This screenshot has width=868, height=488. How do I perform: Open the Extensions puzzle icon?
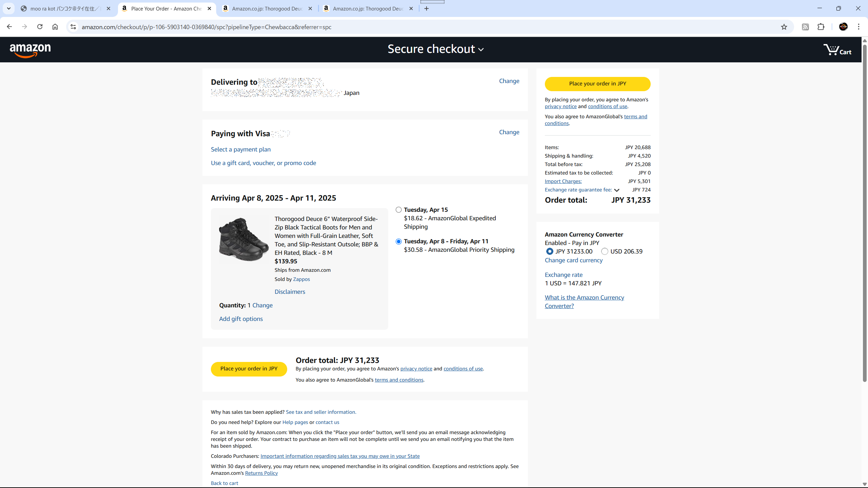[821, 27]
